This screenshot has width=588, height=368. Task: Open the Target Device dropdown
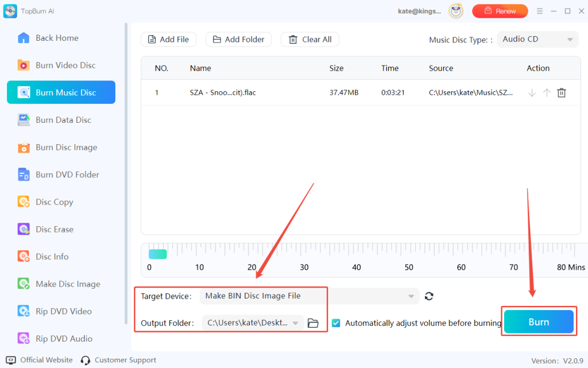(x=310, y=296)
